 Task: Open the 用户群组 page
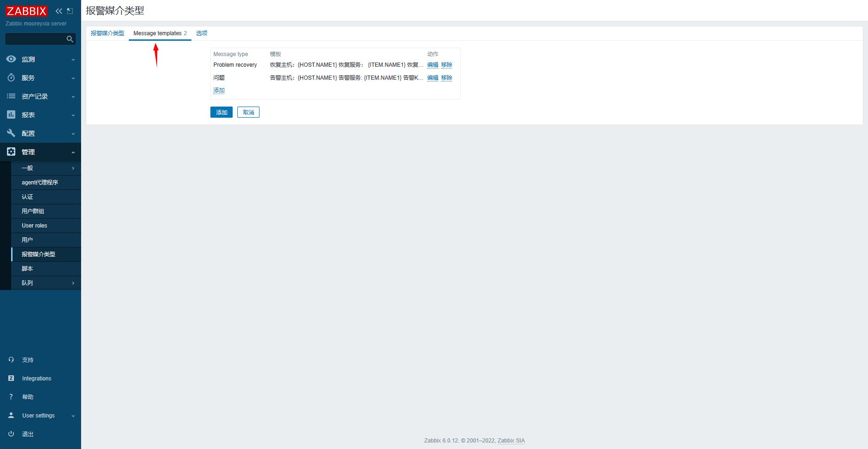(x=46, y=211)
